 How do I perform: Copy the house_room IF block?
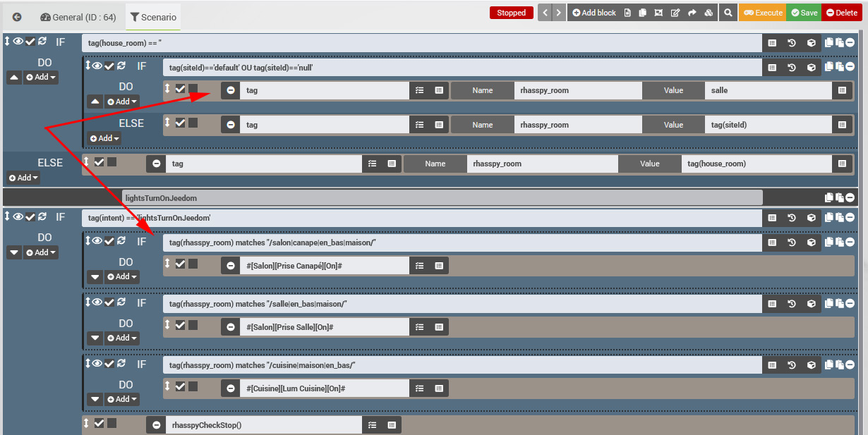point(830,42)
